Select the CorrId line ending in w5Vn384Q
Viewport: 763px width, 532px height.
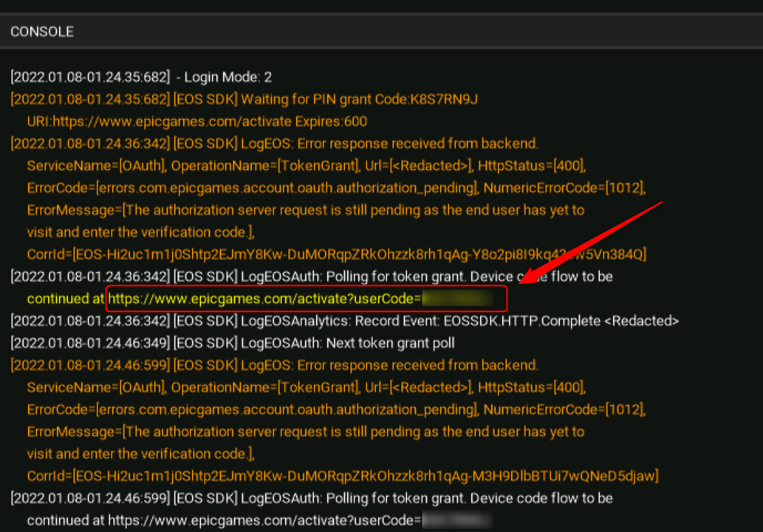pyautogui.click(x=336, y=254)
